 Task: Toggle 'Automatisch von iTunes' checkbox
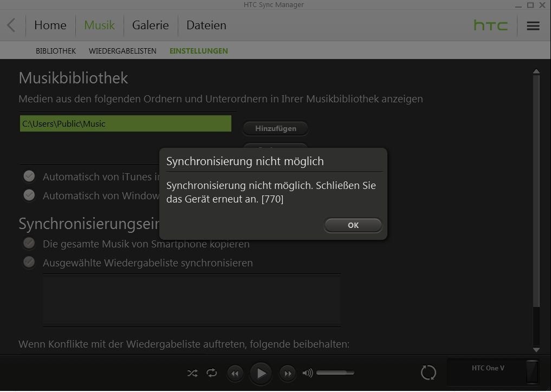coord(29,177)
